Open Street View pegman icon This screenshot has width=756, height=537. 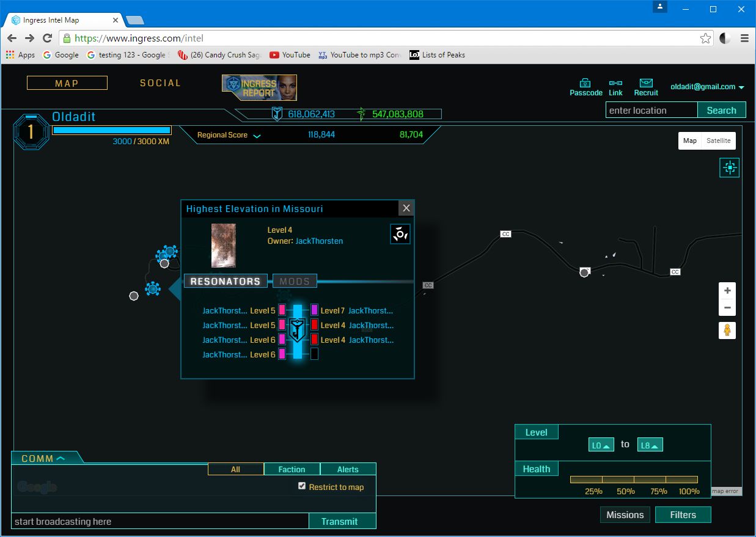[x=727, y=331]
